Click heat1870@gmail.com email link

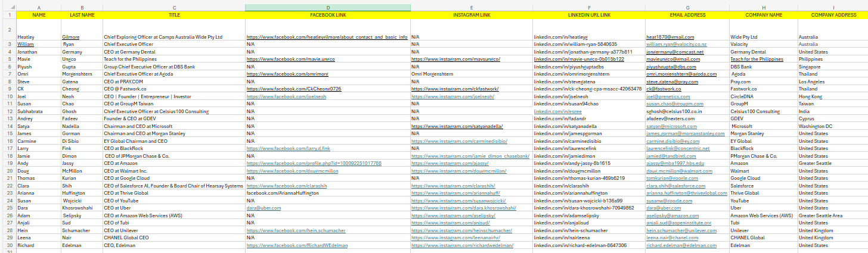pos(670,37)
